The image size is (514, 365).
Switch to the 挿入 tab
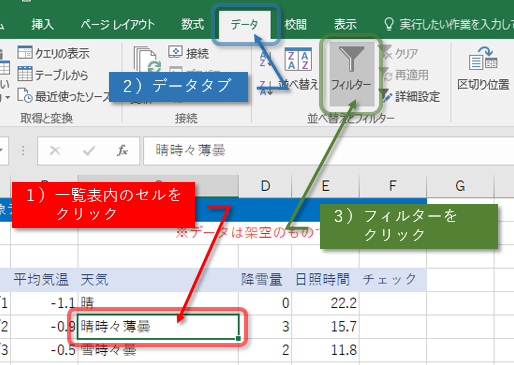(42, 24)
